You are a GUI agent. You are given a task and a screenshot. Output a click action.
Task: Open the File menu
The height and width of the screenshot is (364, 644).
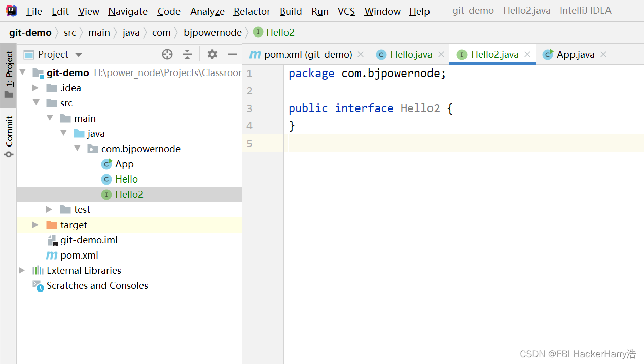34,11
